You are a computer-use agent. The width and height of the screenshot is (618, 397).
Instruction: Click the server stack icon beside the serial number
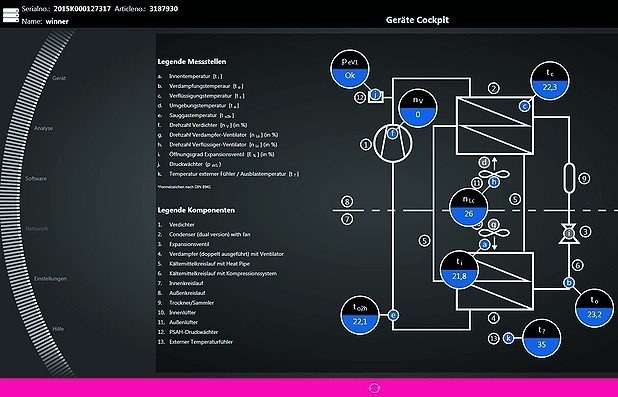(x=11, y=15)
